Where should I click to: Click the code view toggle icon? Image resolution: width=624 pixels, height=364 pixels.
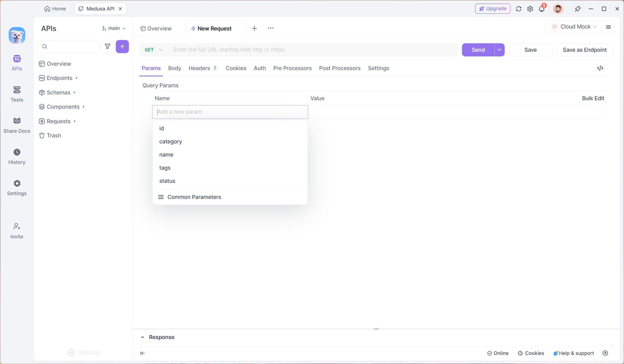pyautogui.click(x=600, y=68)
